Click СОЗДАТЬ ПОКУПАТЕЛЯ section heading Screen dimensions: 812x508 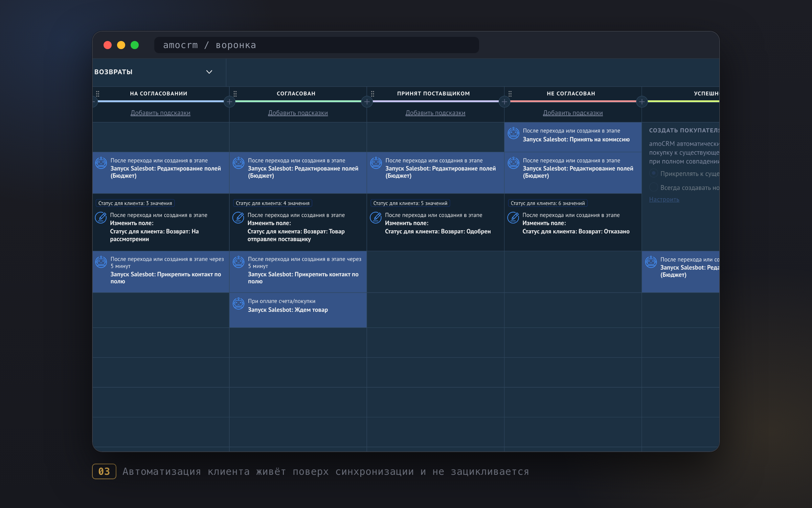pyautogui.click(x=684, y=130)
